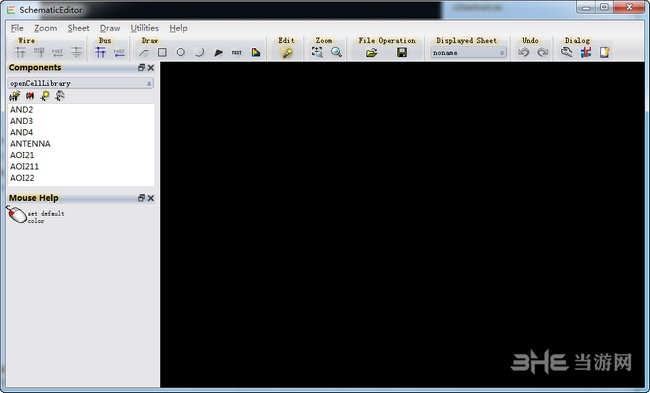
Task: Open the Displayed Sheet noname dropdown
Action: pyautogui.click(x=468, y=53)
